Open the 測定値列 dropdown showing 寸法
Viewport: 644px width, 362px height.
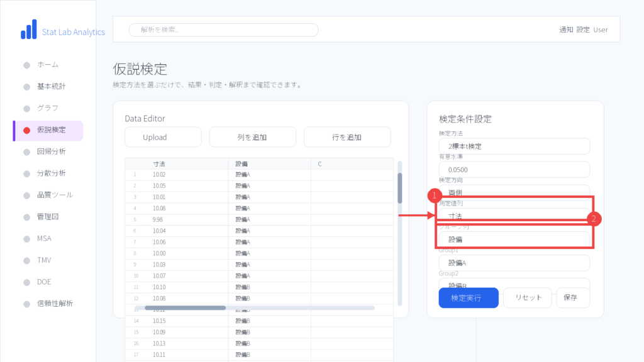514,216
